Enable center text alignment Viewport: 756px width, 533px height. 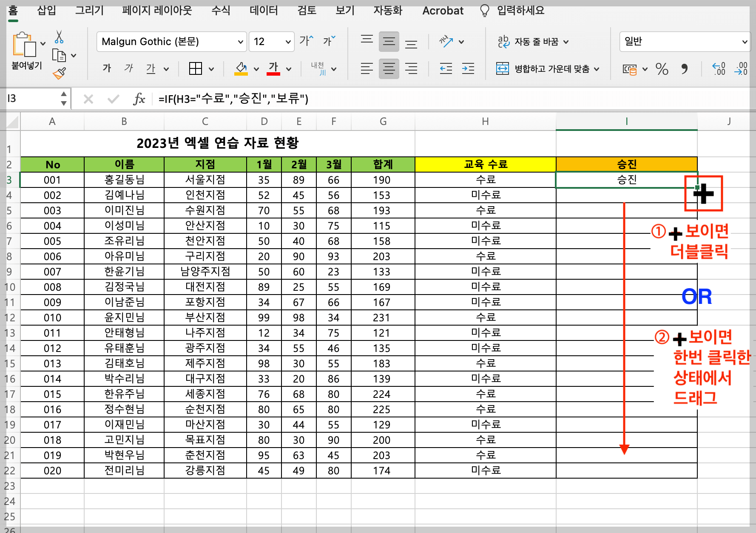(x=389, y=68)
